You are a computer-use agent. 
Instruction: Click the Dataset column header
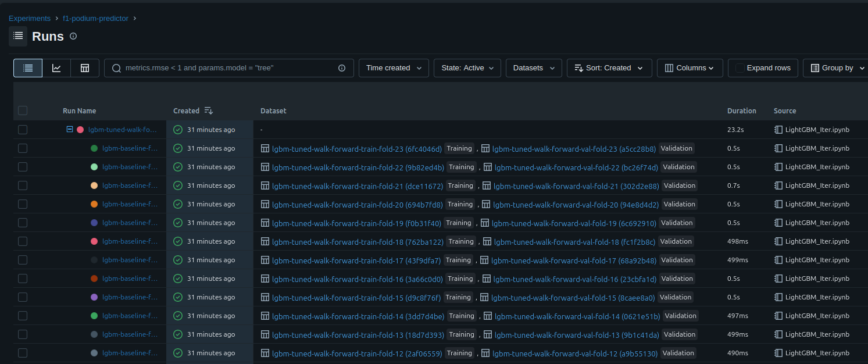pyautogui.click(x=273, y=110)
